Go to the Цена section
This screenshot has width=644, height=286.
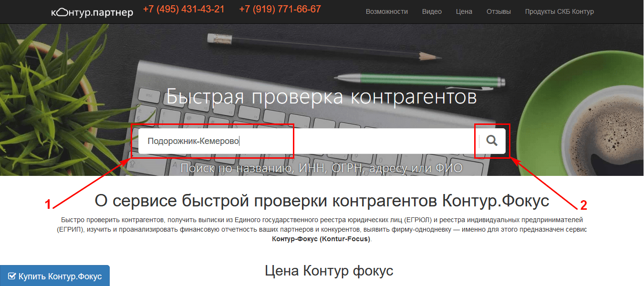[464, 11]
